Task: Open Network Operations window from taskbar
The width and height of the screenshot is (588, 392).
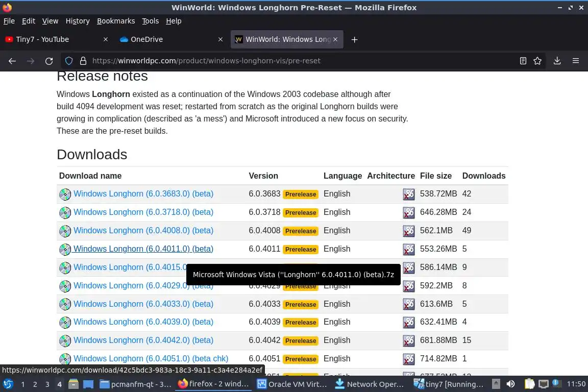Action: (x=370, y=384)
